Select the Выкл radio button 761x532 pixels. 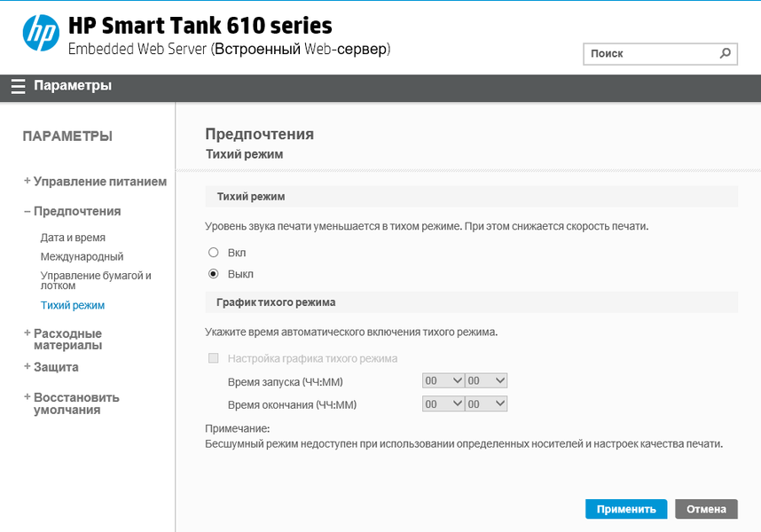tap(214, 274)
